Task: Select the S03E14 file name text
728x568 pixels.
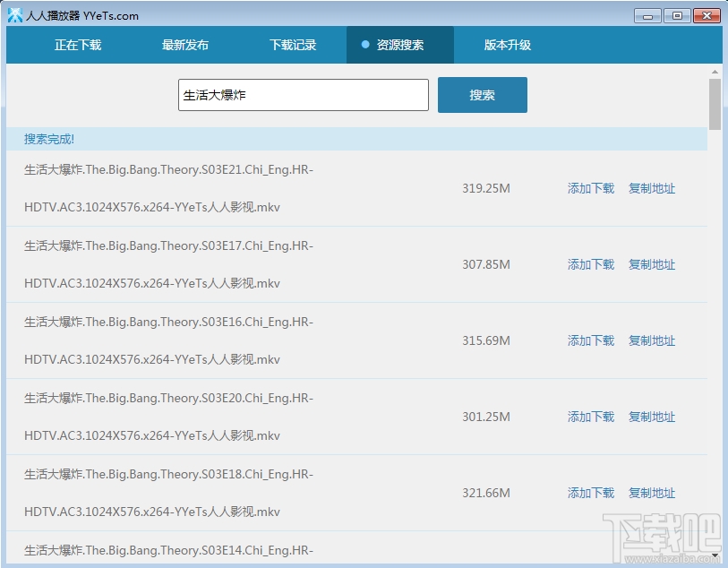Action: point(168,551)
